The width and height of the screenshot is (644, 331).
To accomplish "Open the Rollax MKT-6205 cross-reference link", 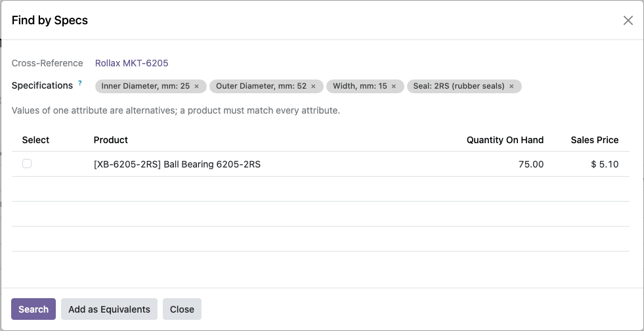I will coord(131,63).
